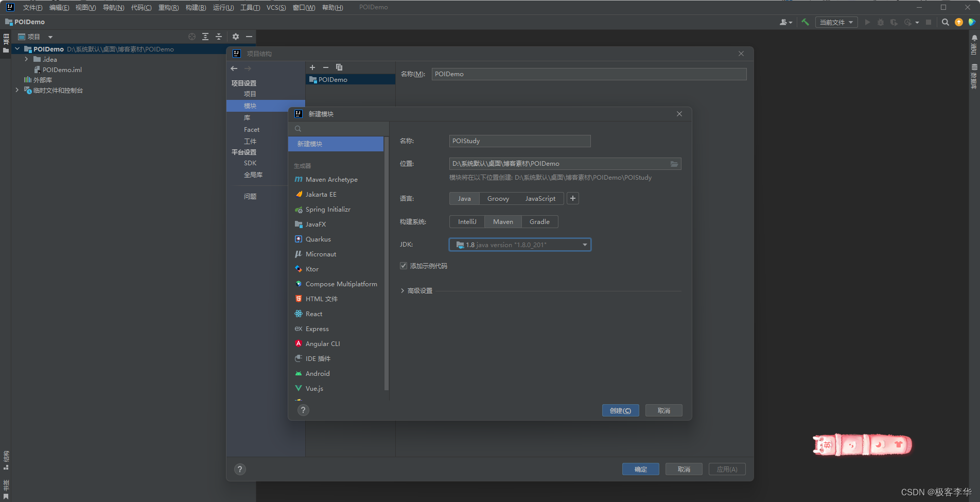The width and height of the screenshot is (980, 502).
Task: Open project view mode dropdown arrow
Action: (x=50, y=37)
